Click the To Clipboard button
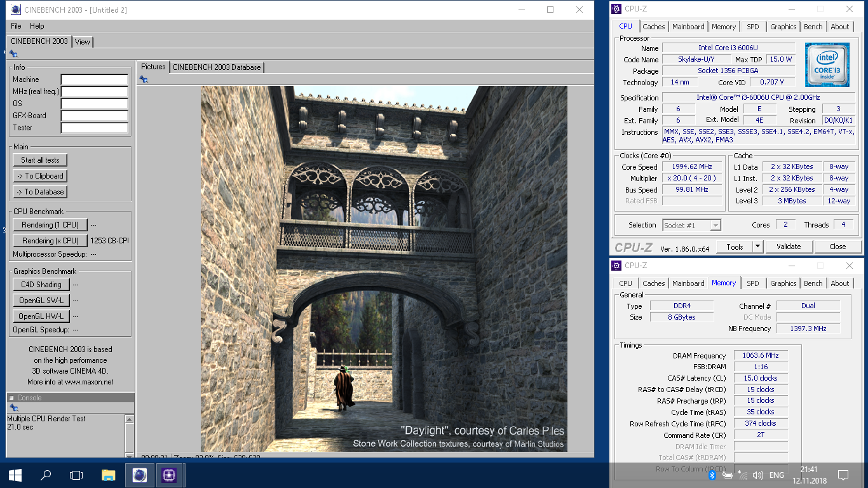868x488 pixels. (x=40, y=176)
